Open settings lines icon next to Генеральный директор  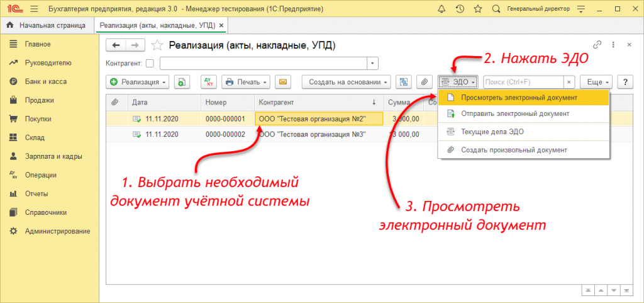click(580, 9)
